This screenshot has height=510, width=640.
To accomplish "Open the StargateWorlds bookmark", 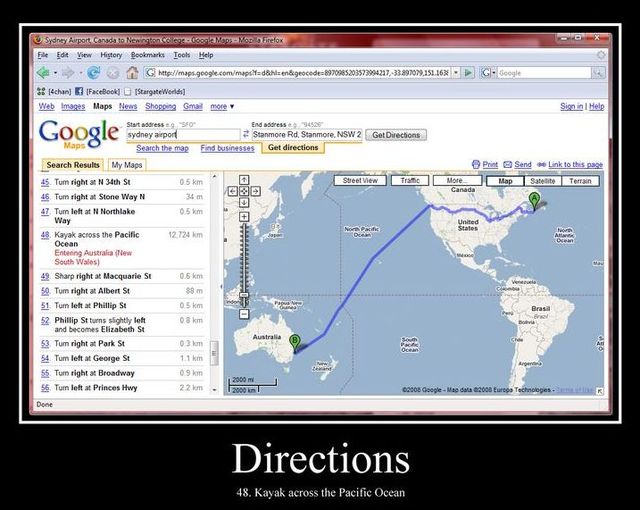I will pyautogui.click(x=155, y=91).
